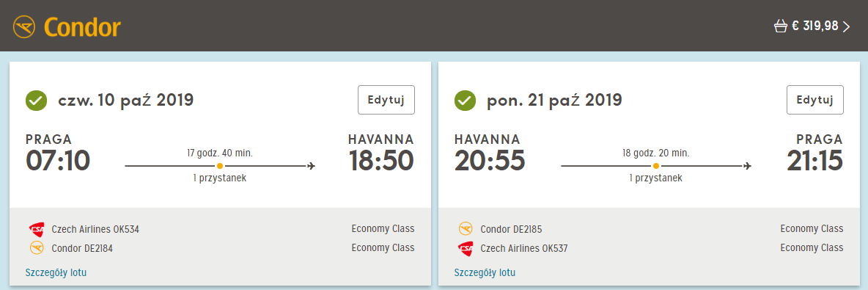Select the czw. 10 paź 2019 date heading
This screenshot has height=290, width=868.
coord(125,101)
